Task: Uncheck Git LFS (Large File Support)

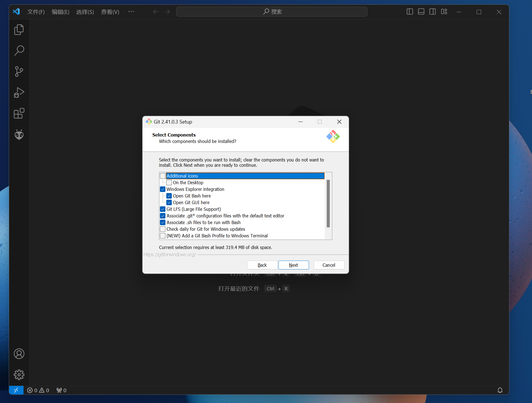Action: coord(163,209)
